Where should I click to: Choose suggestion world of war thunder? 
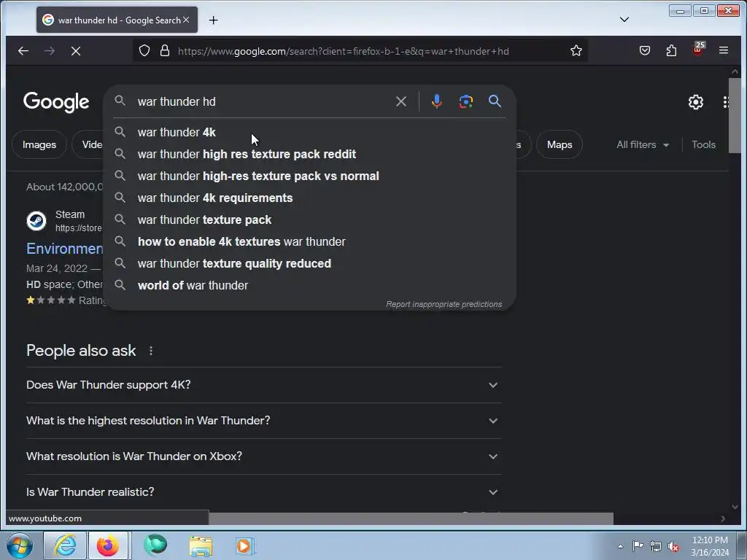pyautogui.click(x=309, y=286)
